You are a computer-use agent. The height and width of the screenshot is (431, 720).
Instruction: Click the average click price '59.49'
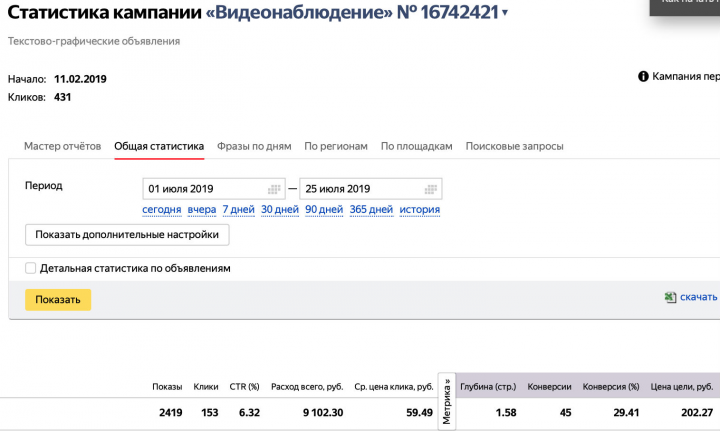pos(419,413)
